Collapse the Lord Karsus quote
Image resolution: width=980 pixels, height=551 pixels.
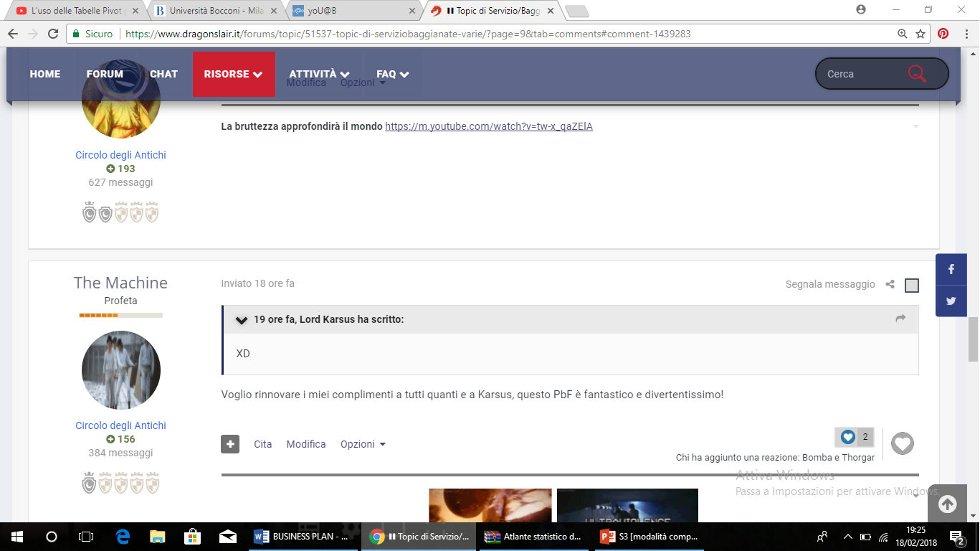coord(242,320)
